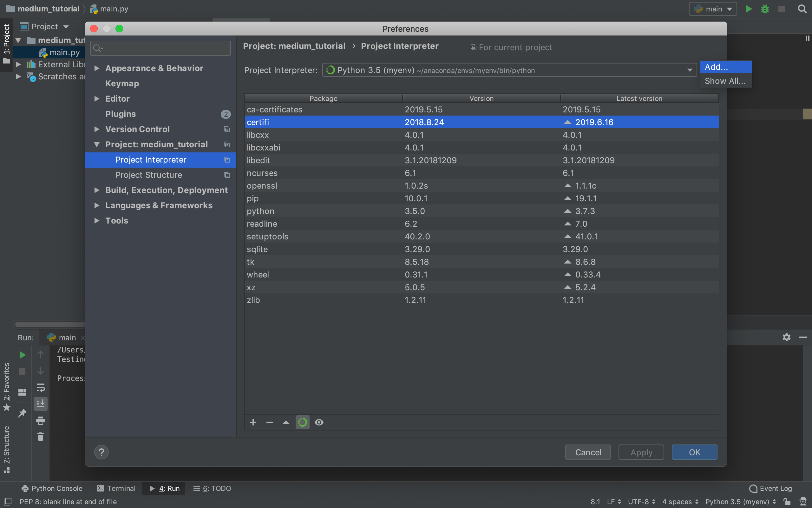
Task: Choose Show All... from interpreter menu
Action: pos(726,81)
